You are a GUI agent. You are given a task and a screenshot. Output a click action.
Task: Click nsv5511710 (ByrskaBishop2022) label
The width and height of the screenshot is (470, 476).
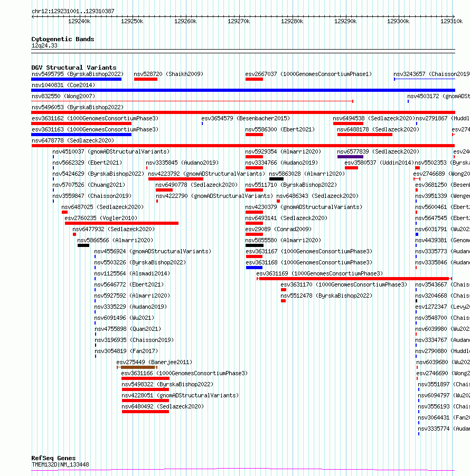tap(291, 185)
